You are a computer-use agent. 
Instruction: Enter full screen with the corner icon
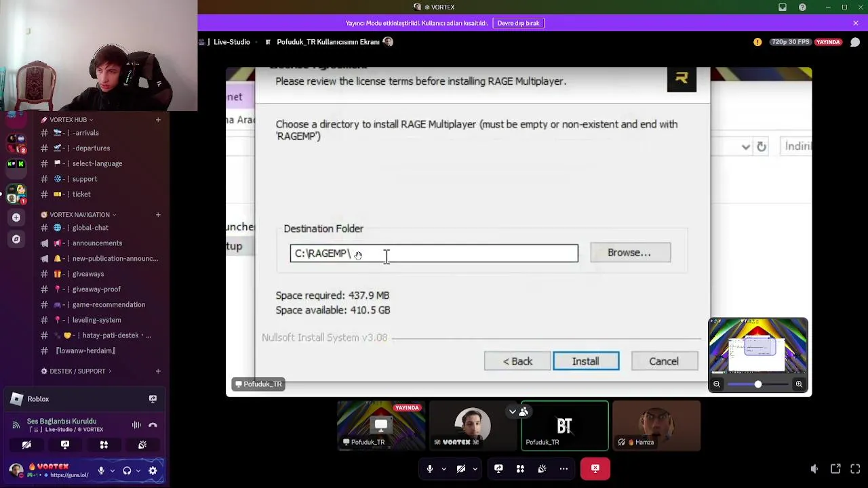[855, 468]
